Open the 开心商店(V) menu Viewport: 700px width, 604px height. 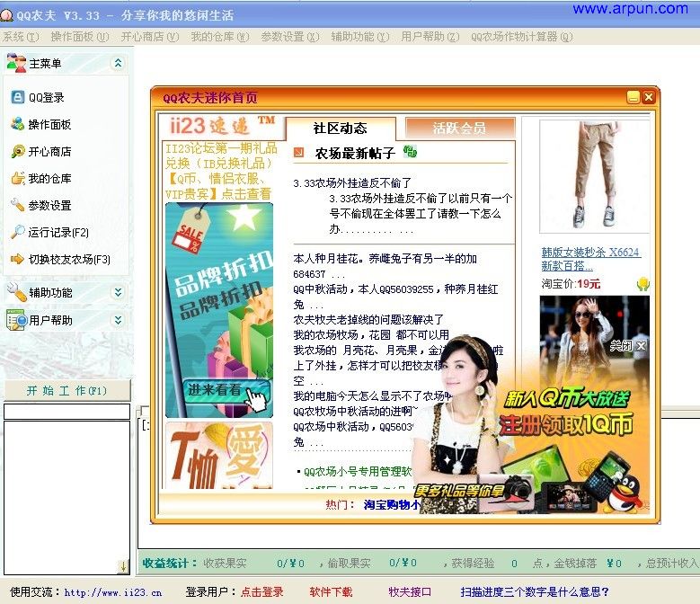pyautogui.click(x=149, y=37)
